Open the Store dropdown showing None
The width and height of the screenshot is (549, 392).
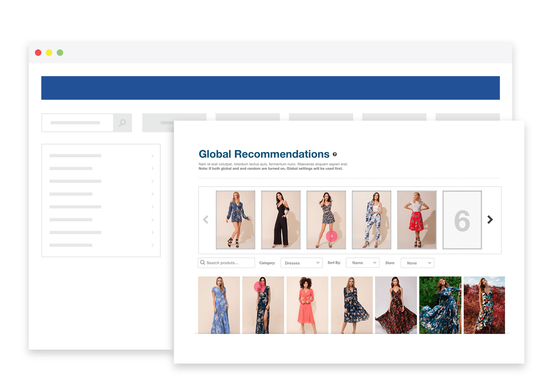(x=417, y=263)
